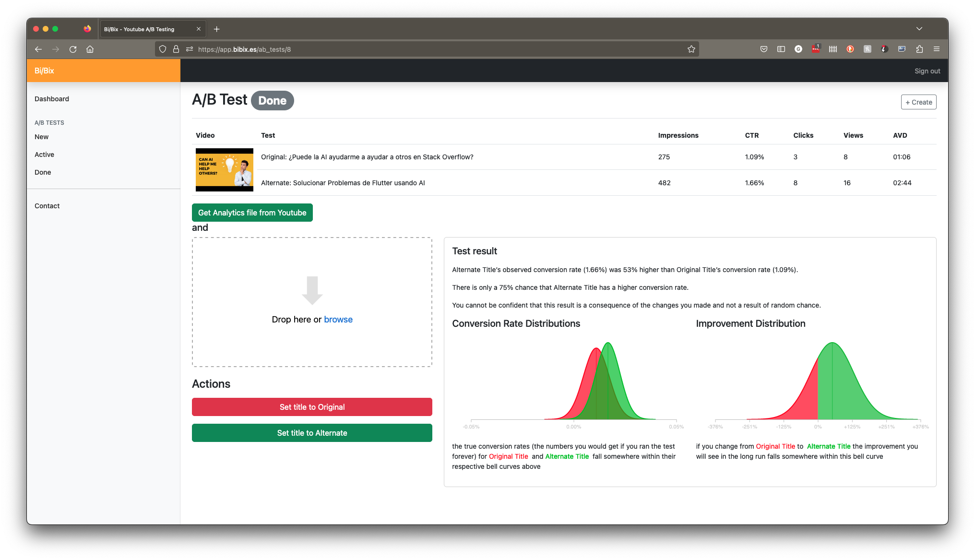Viewport: 975px width, 560px height.
Task: Open the browser home page icon
Action: click(90, 49)
